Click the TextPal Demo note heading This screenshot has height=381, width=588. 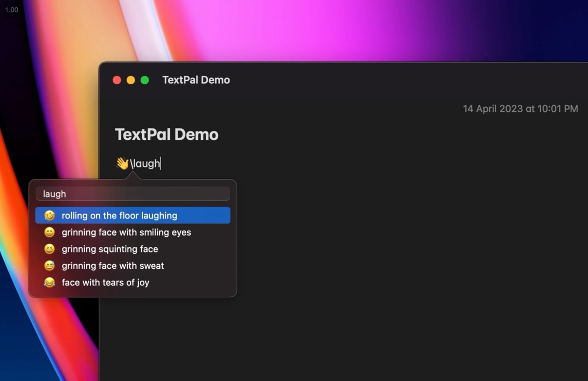(167, 135)
